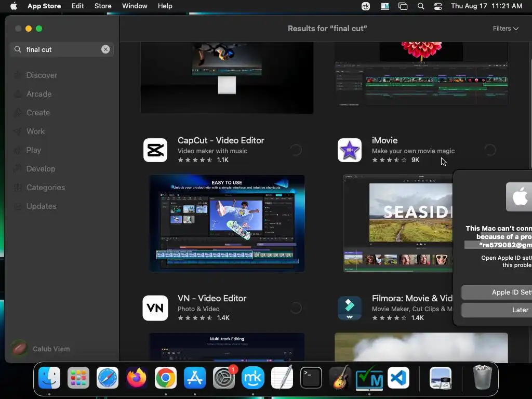Screen dimensions: 532x399
Task: Click the Later button in dialog
Action: point(496,310)
